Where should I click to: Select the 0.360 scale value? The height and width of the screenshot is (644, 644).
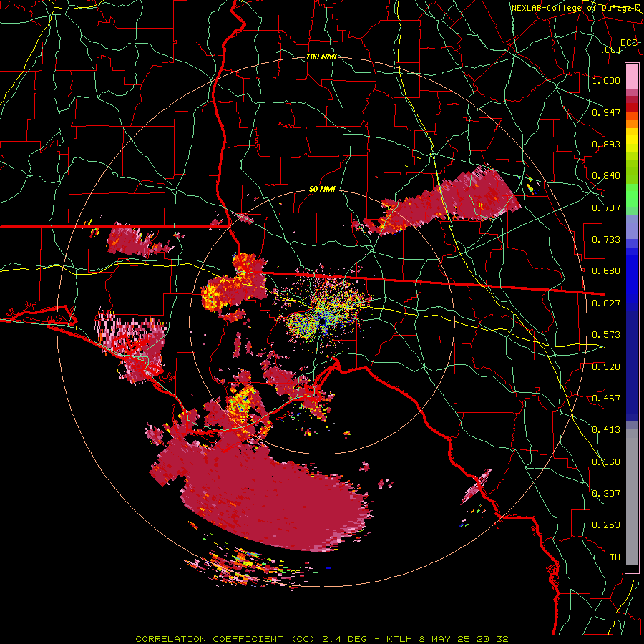606,462
